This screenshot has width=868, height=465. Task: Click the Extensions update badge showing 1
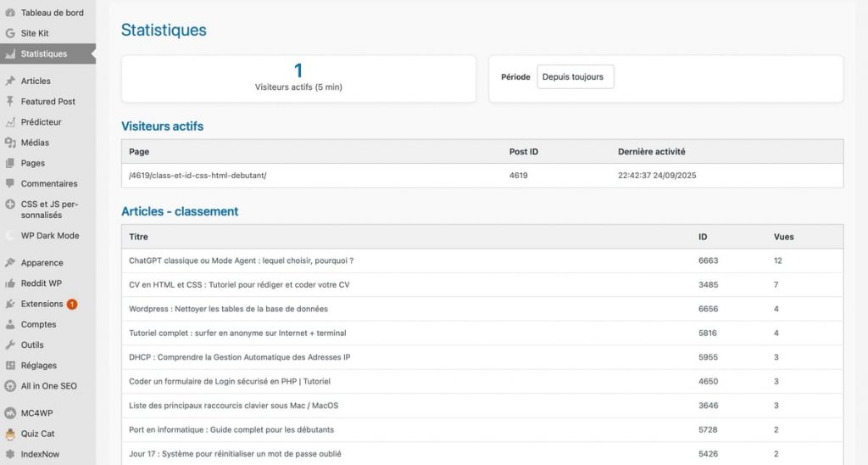[x=72, y=305]
